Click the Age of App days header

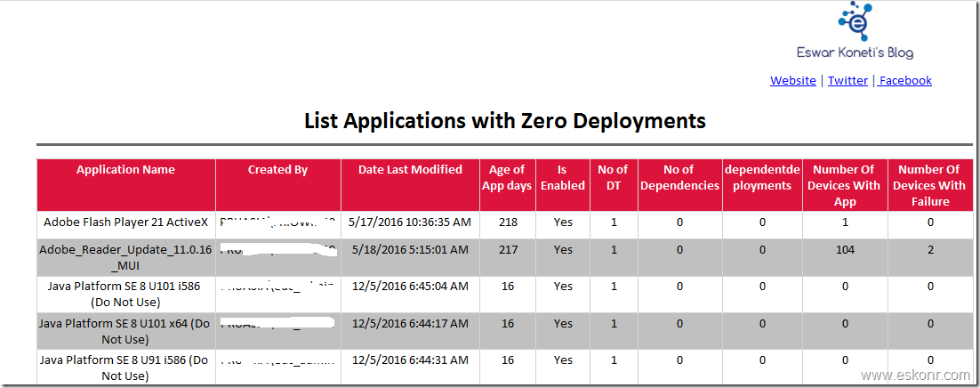click(507, 178)
